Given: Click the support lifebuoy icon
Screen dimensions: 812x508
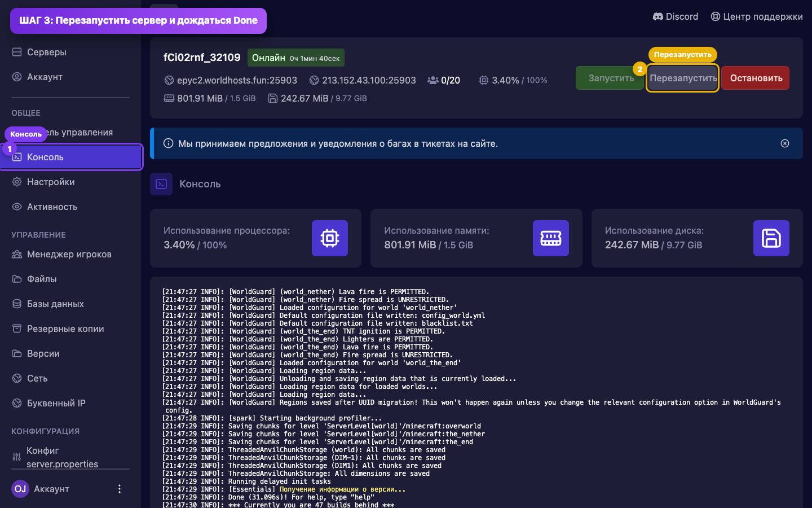Looking at the screenshot, I should click(x=716, y=16).
